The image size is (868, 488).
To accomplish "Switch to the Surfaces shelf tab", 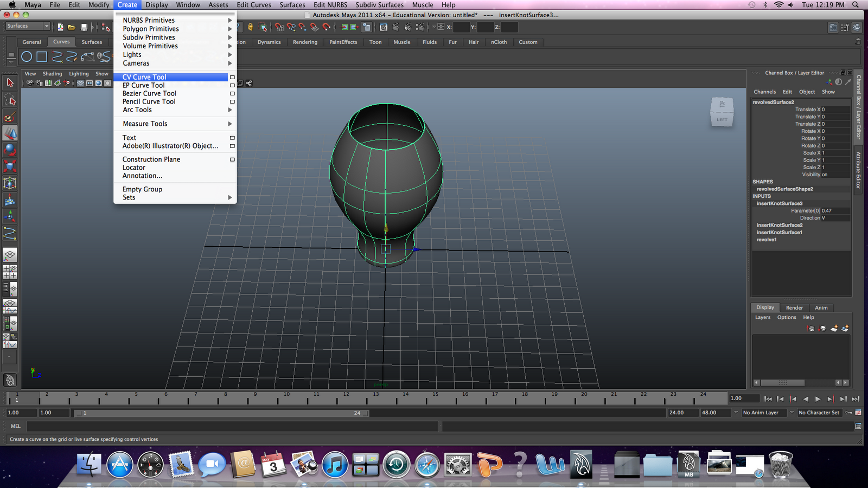I will coord(92,42).
